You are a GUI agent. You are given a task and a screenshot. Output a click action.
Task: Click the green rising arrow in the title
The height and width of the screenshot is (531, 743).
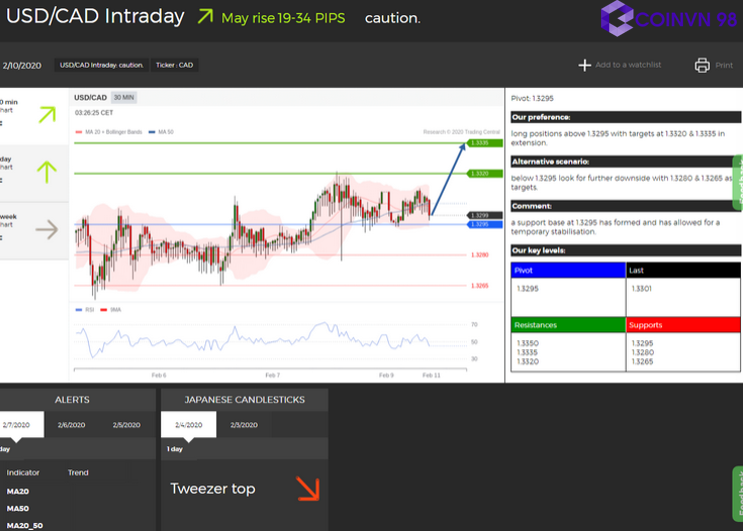pos(205,17)
